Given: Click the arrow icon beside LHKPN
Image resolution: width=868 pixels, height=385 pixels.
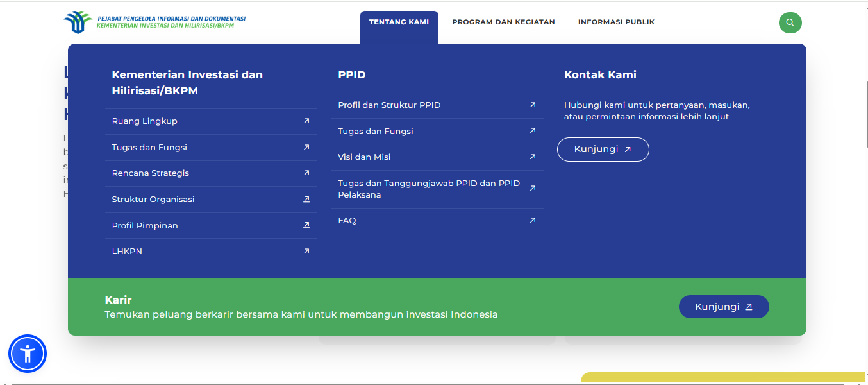Looking at the screenshot, I should [x=306, y=251].
